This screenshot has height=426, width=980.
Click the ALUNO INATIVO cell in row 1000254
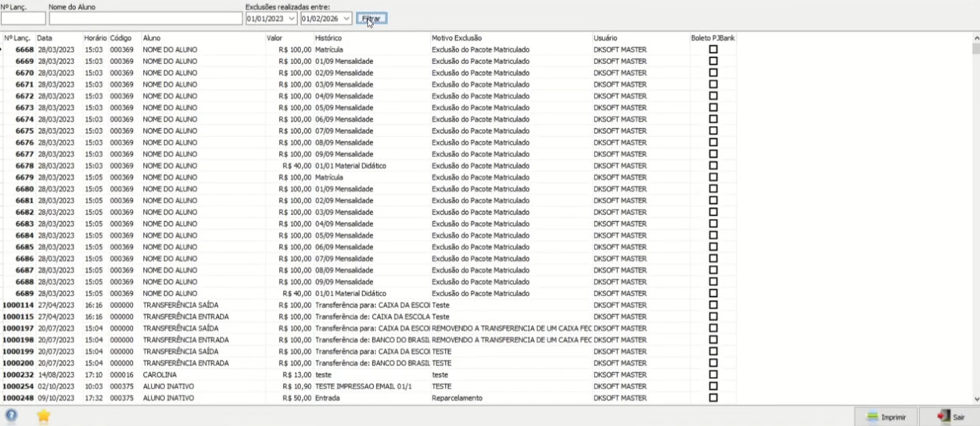point(168,386)
